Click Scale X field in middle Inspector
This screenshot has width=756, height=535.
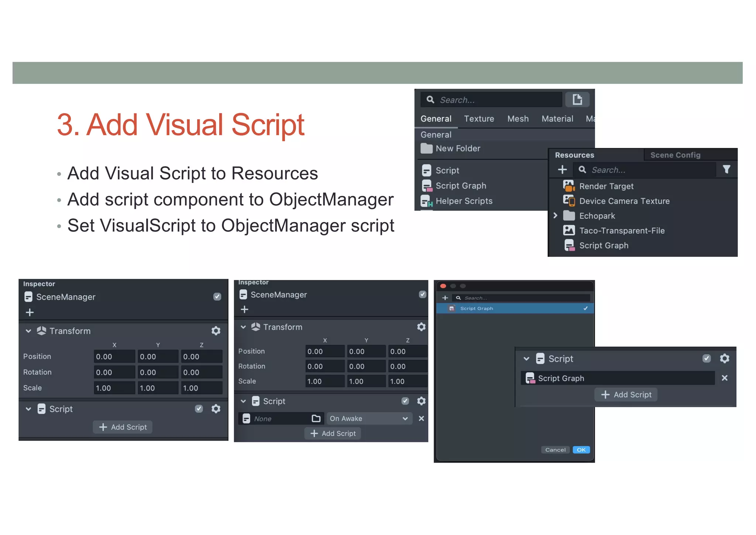325,381
